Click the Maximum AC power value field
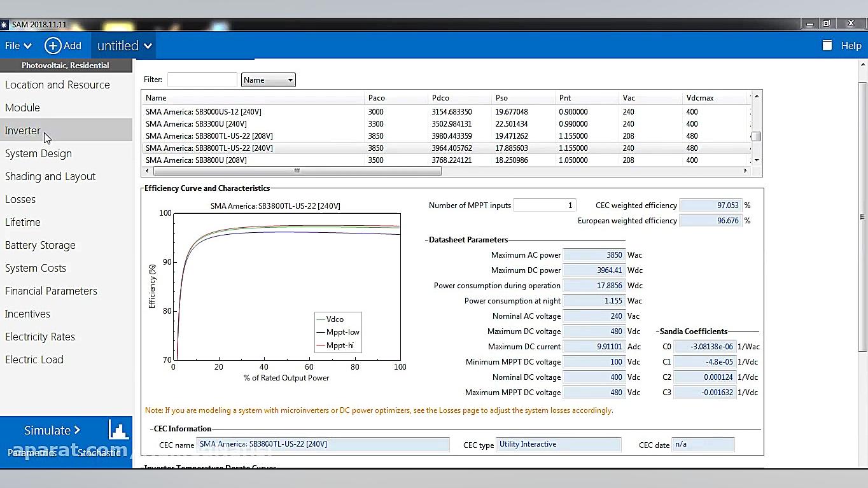Image resolution: width=868 pixels, height=488 pixels. coord(593,255)
